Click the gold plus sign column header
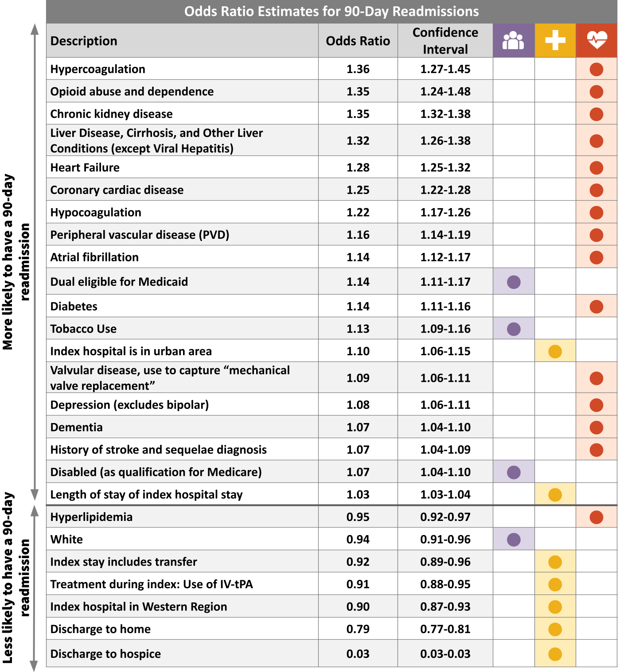This screenshot has height=672, width=620. click(555, 40)
